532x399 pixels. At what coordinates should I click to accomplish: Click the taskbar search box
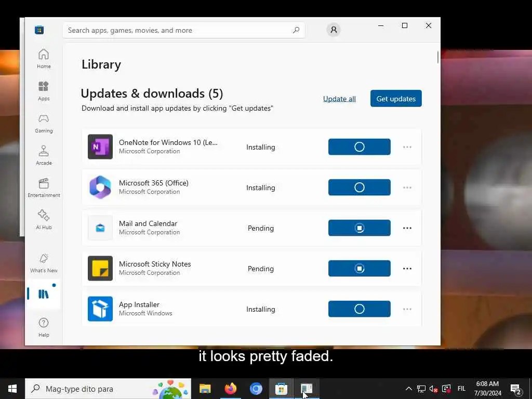pyautogui.click(x=108, y=389)
